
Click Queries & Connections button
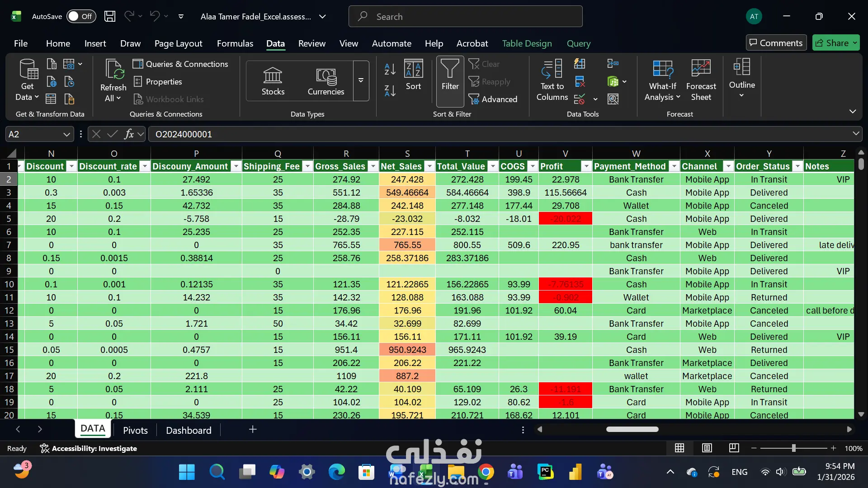click(x=181, y=64)
